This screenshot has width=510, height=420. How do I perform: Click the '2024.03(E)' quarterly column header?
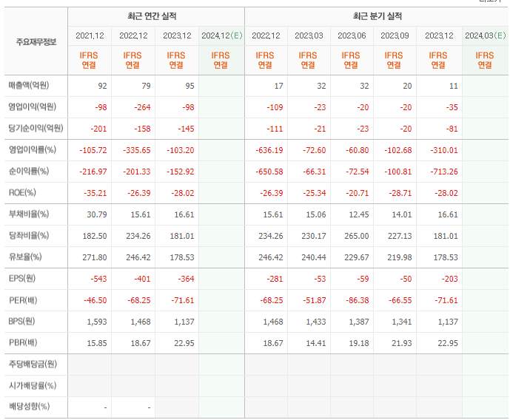point(486,35)
